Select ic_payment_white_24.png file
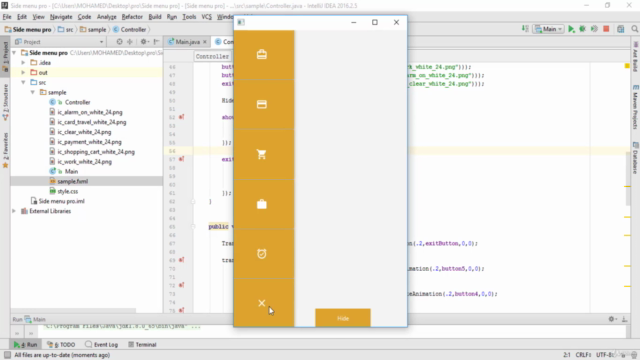This screenshot has width=640, height=360. coord(89,142)
